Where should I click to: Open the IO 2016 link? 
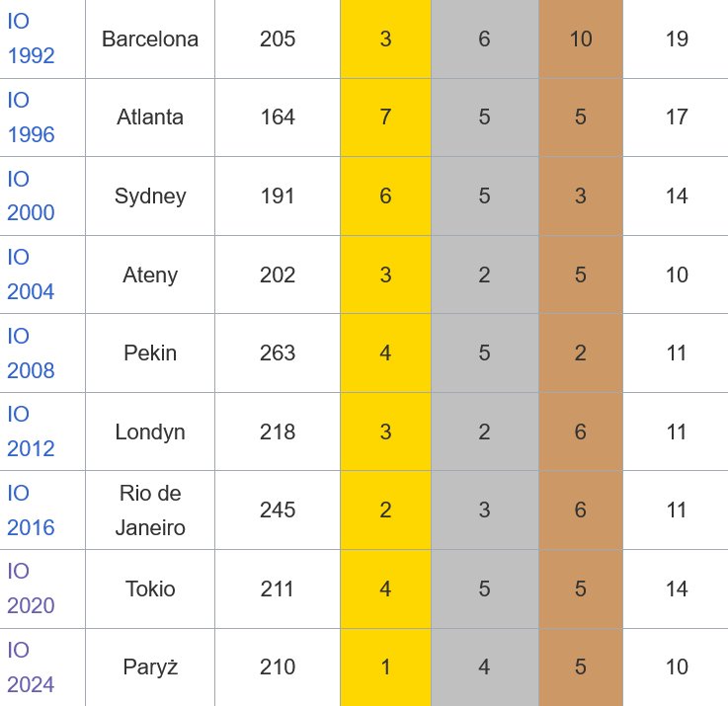point(31,510)
